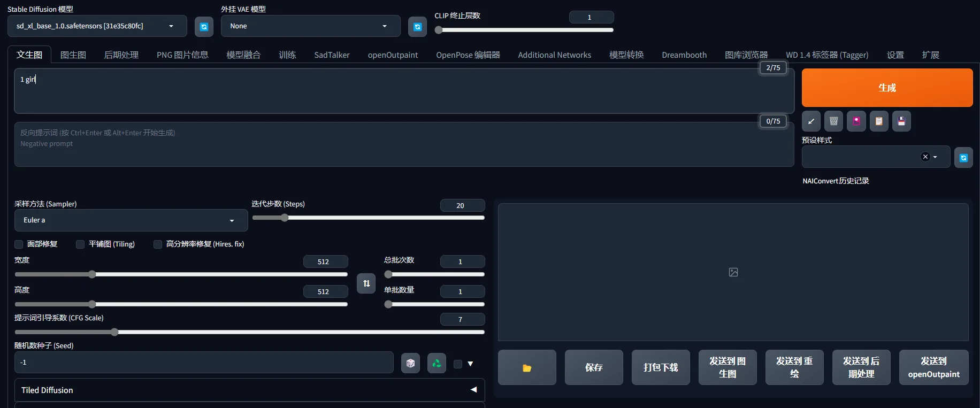980x408 pixels.
Task: Refresh the Stable Diffusion model list
Action: pyautogui.click(x=204, y=27)
